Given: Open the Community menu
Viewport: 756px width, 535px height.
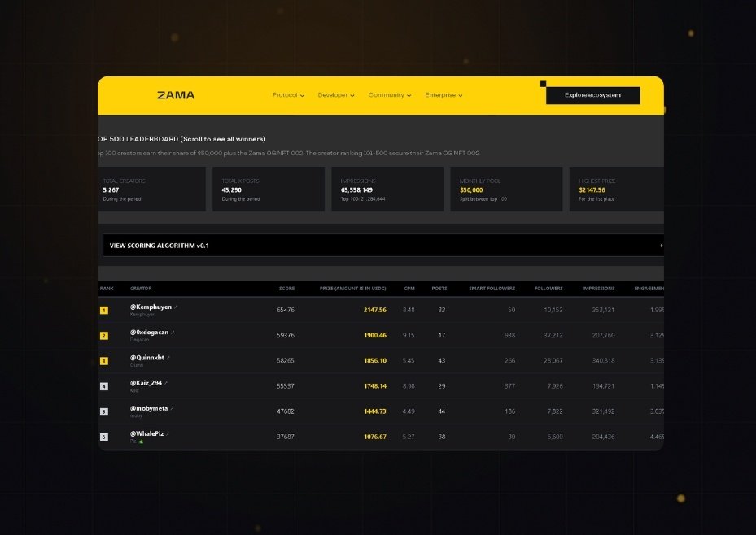Looking at the screenshot, I should click(x=389, y=95).
